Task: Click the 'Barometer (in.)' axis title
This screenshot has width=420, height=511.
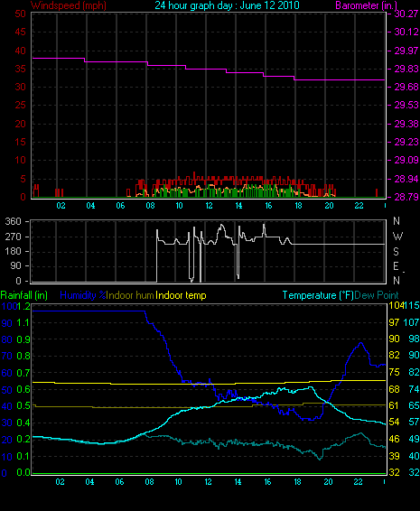Action: pos(366,5)
